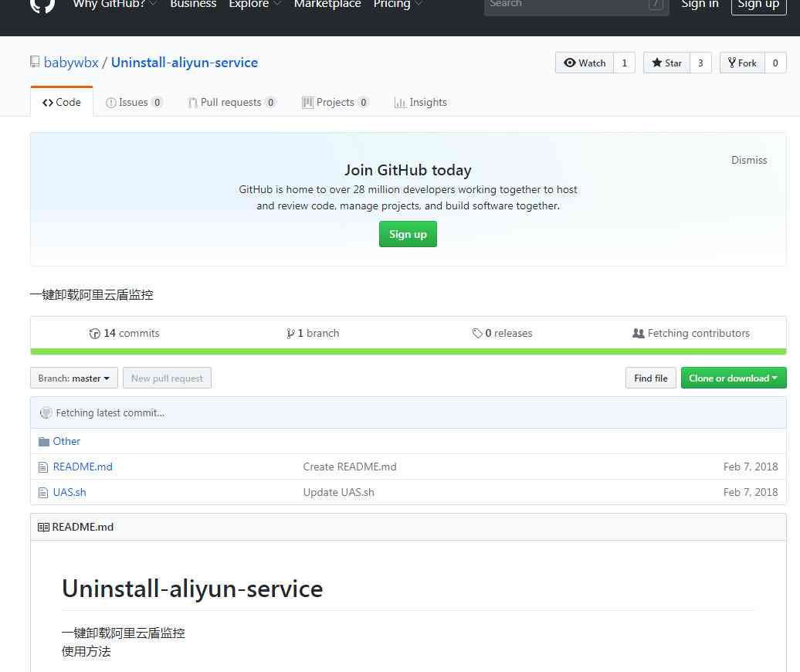This screenshot has height=672, width=800.
Task: Click the Other folder icon
Action: [44, 441]
